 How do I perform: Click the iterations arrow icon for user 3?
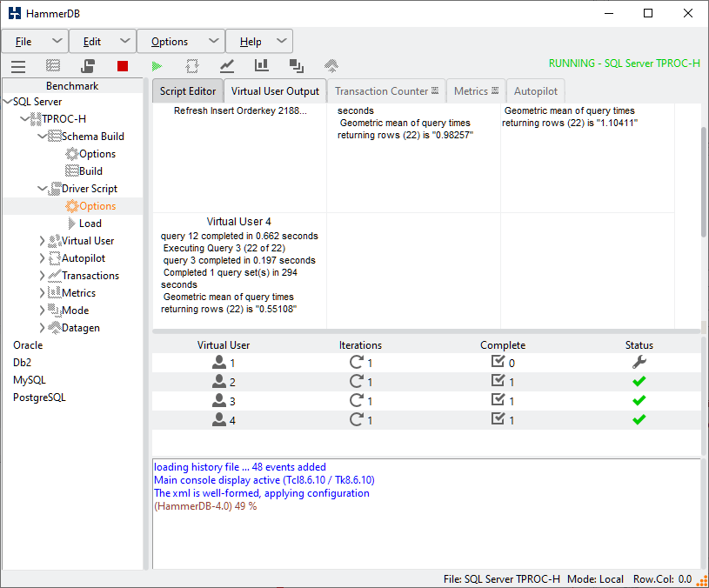click(x=357, y=400)
